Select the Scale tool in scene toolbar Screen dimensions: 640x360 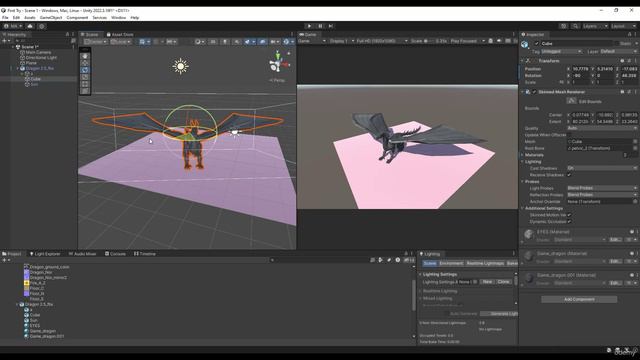[x=85, y=77]
